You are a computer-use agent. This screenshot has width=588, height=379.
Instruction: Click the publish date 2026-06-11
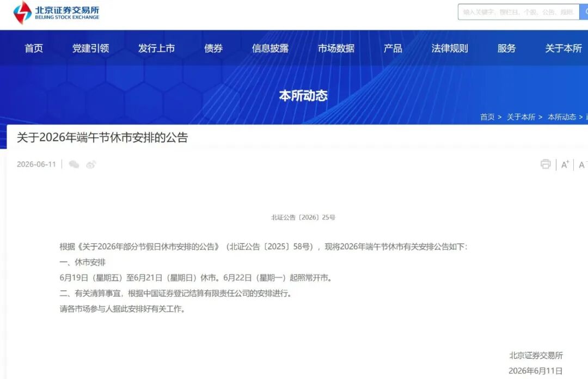tap(36, 164)
